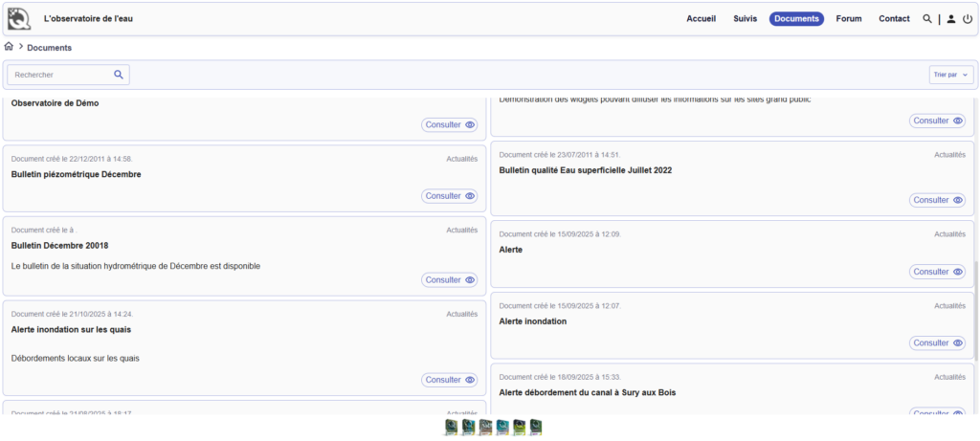980x441 pixels.
Task: Click the home icon in the breadcrumb
Action: click(x=9, y=46)
